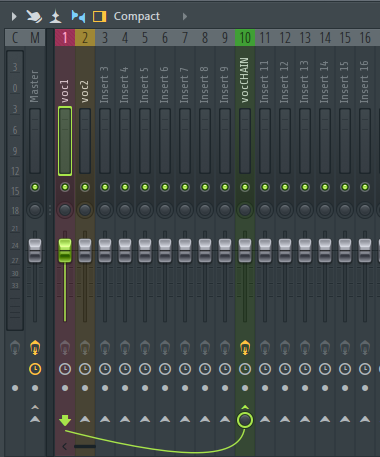Image resolution: width=380 pixels, height=457 pixels.
Task: Mute voc2 using its green LED
Action: tap(85, 187)
